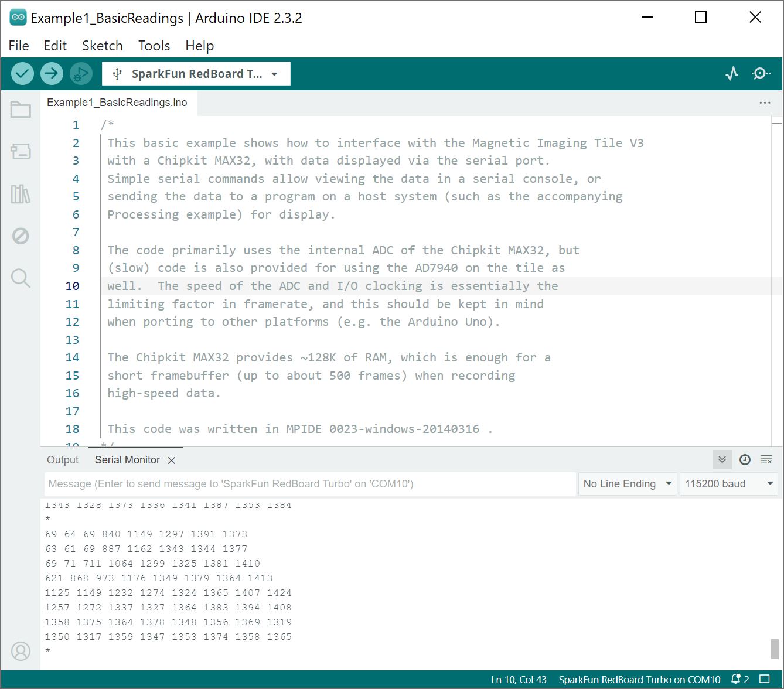
Task: Open the Debug panel in the sidebar
Action: point(21,236)
